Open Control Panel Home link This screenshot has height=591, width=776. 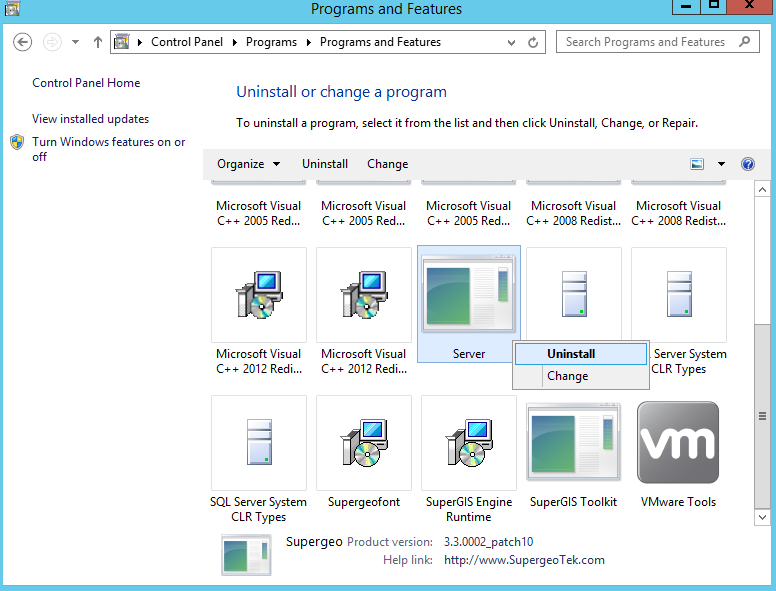(86, 83)
